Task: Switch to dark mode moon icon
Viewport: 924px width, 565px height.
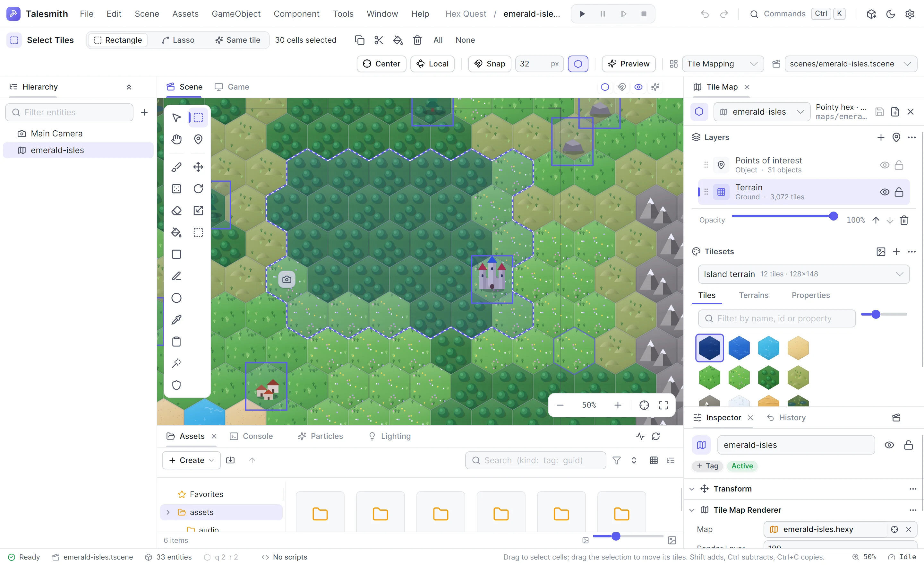Action: click(891, 14)
